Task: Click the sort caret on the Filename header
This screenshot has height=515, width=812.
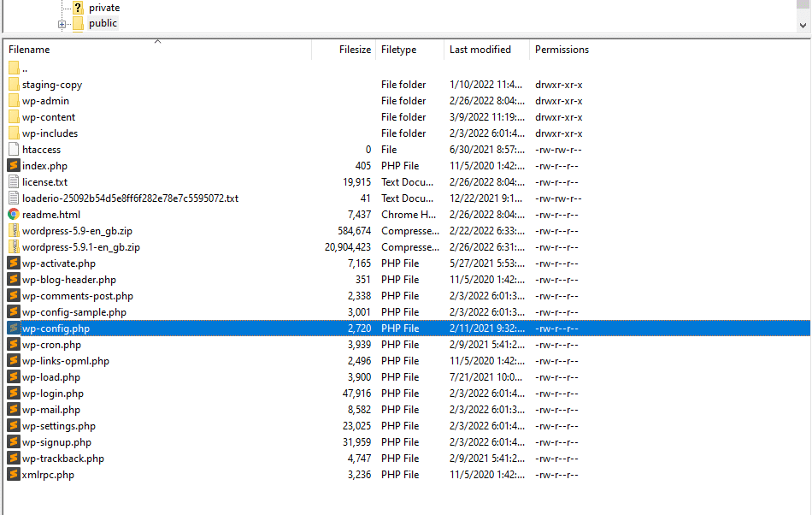Action: (157, 40)
